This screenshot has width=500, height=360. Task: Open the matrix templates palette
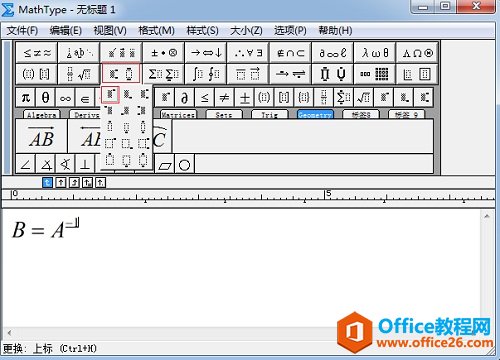point(375,74)
